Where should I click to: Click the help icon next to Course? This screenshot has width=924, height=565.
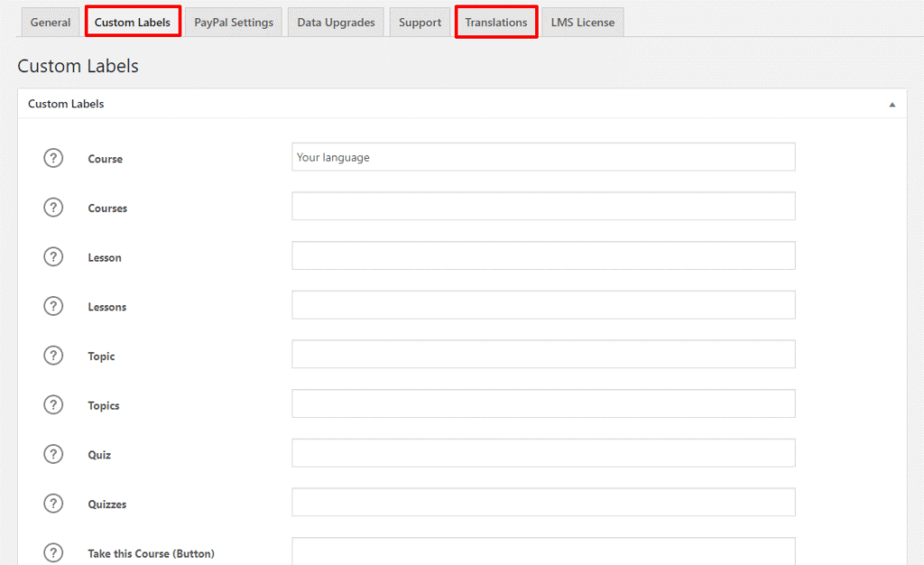[x=53, y=158]
